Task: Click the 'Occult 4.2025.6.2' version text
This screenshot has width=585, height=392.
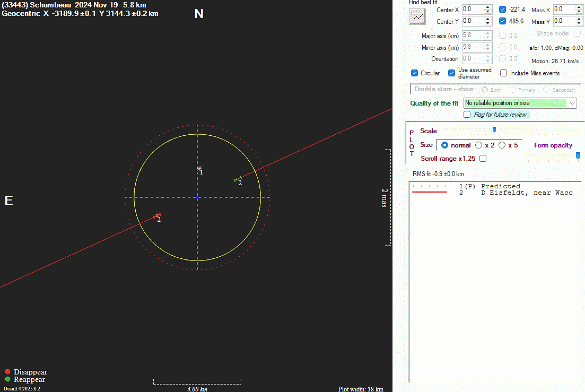Action: 22,389
